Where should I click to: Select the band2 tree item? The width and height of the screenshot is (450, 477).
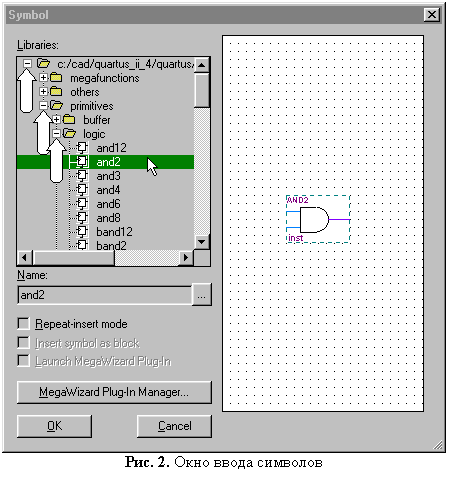(x=111, y=246)
